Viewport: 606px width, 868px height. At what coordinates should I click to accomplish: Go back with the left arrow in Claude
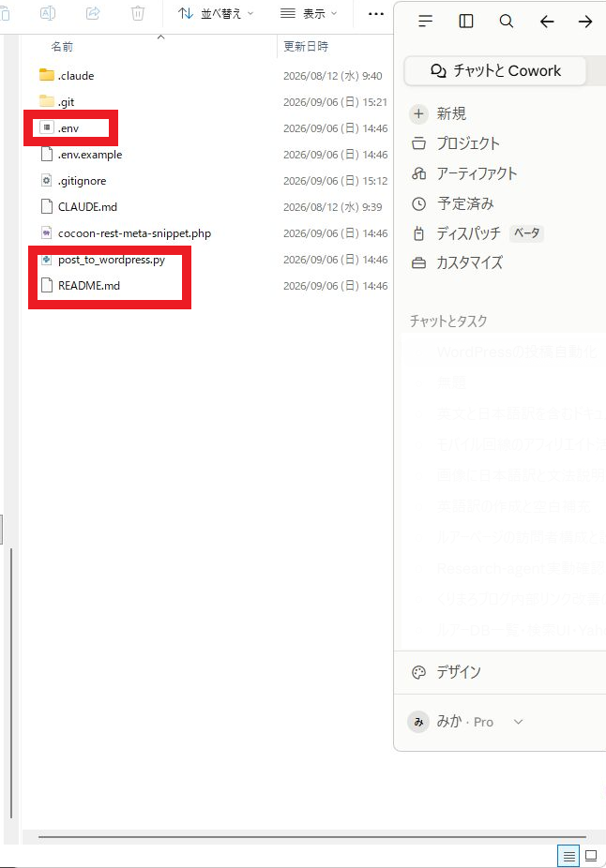pos(547,22)
